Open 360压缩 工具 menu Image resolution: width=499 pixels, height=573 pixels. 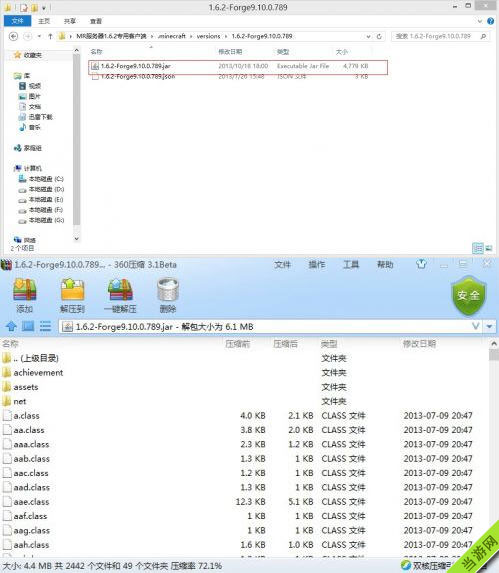(x=351, y=264)
